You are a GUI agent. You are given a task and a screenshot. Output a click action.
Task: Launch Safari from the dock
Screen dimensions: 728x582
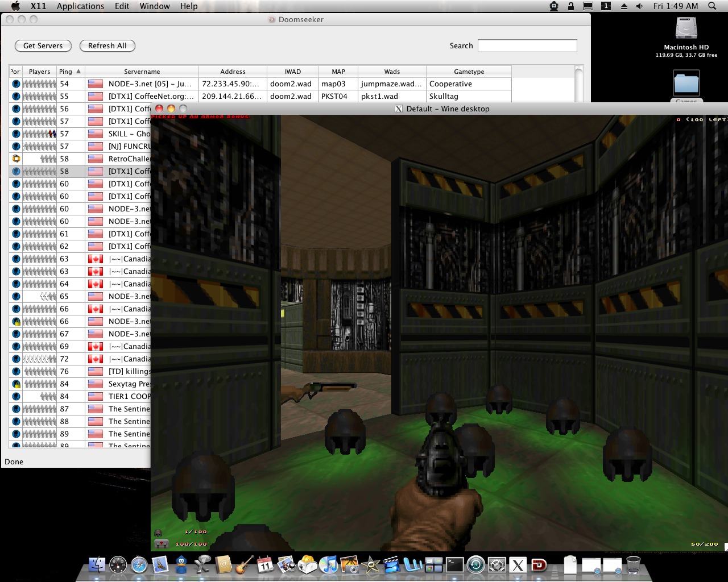pos(139,564)
